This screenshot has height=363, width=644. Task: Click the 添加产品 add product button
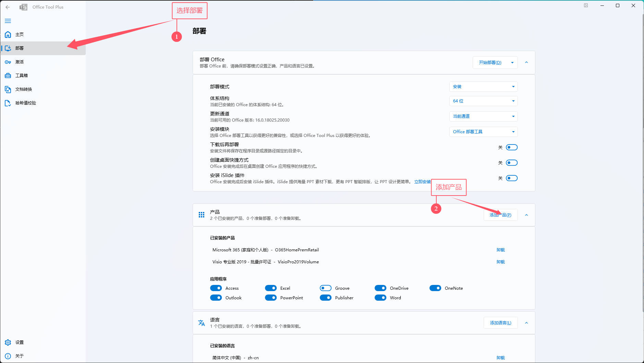500,215
